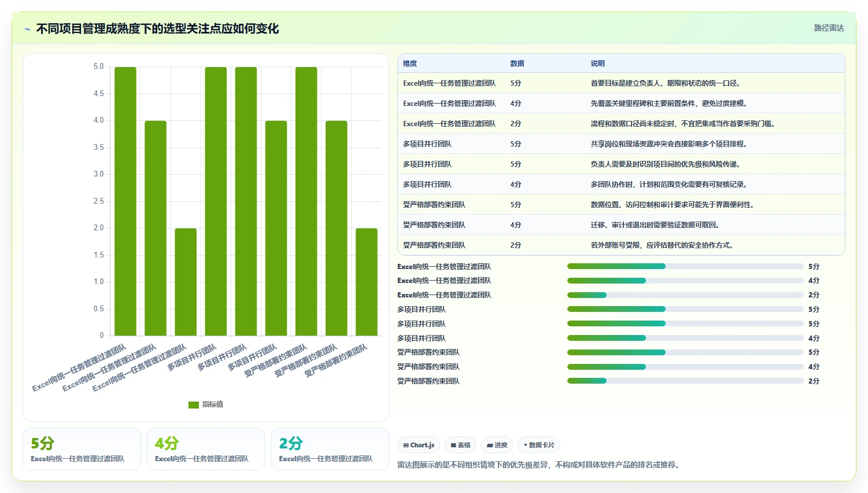Click the 4分 score in the 多团队协作时 row
The width and height of the screenshot is (868, 493).
[x=516, y=185]
